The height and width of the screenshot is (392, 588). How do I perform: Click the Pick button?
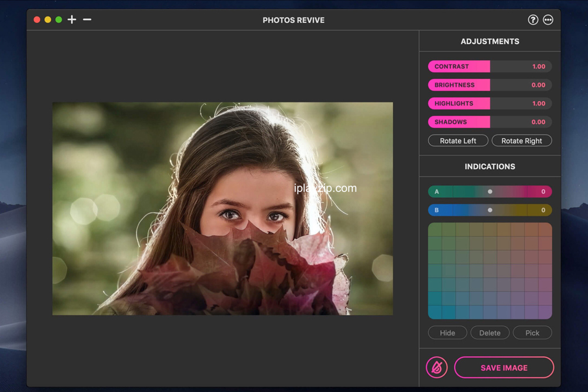click(x=532, y=333)
